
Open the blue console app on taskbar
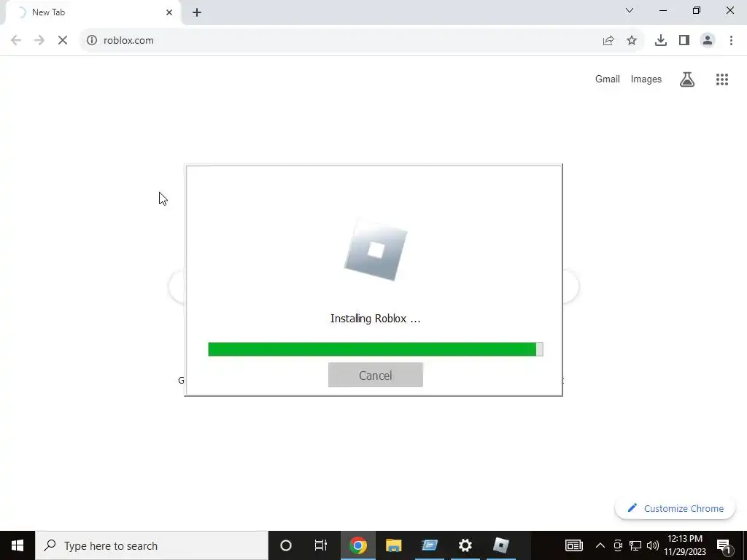tap(429, 545)
